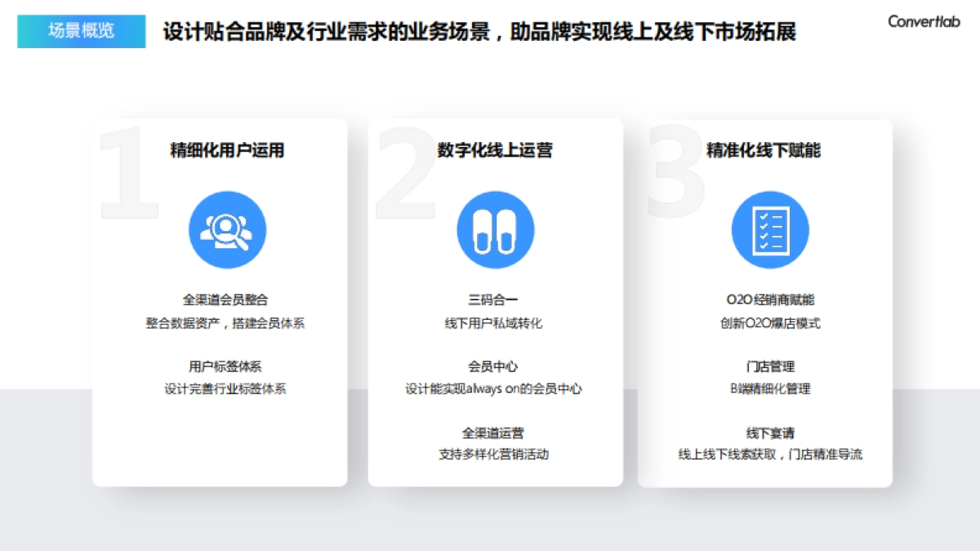
Task: Click the 全渠道会员整合 heading
Action: tap(227, 297)
